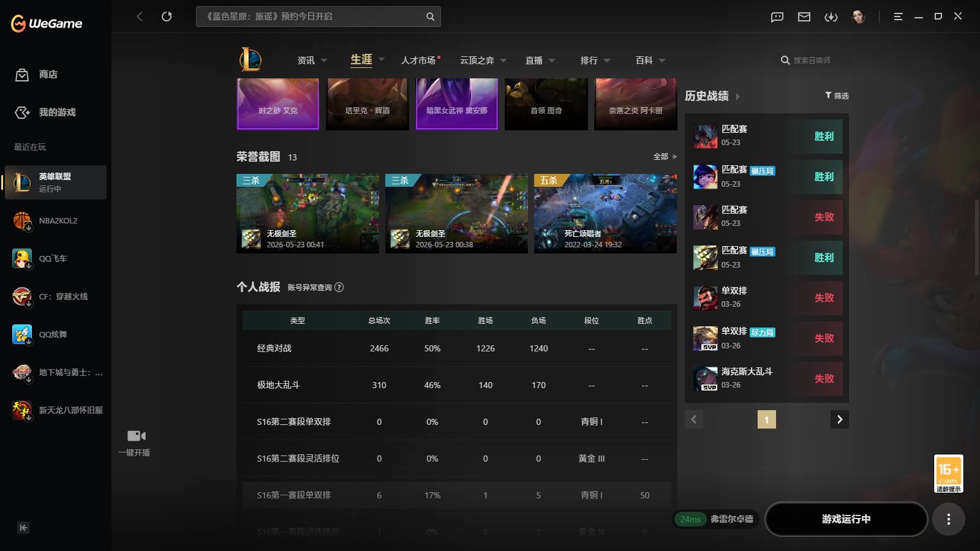Select QQ飞车 in the game list

coord(56,258)
